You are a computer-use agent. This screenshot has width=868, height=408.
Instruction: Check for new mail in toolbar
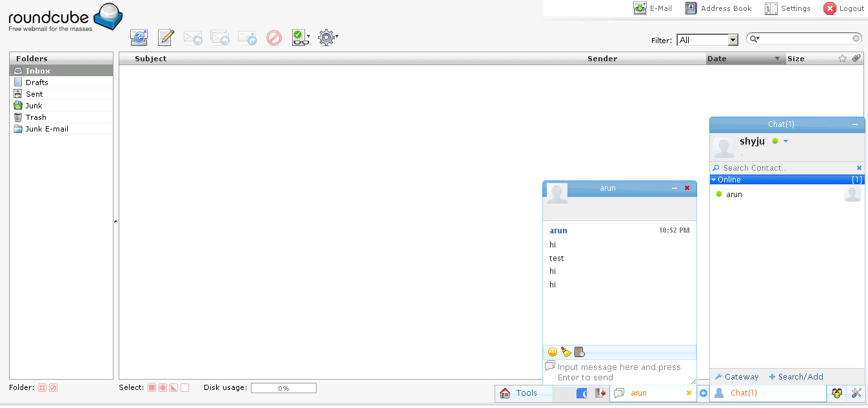coord(139,37)
